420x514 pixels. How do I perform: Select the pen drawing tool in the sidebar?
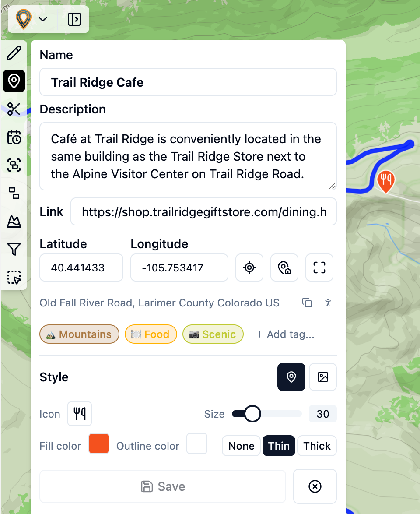coord(14,53)
